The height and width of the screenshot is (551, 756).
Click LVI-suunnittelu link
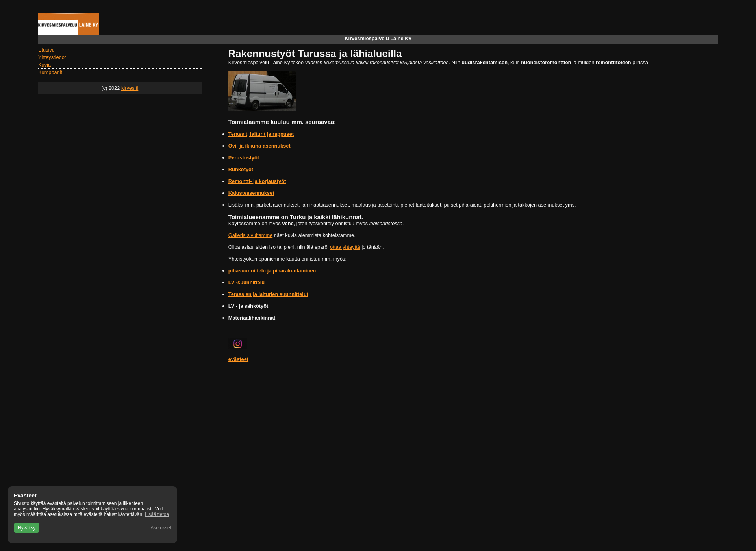246,282
